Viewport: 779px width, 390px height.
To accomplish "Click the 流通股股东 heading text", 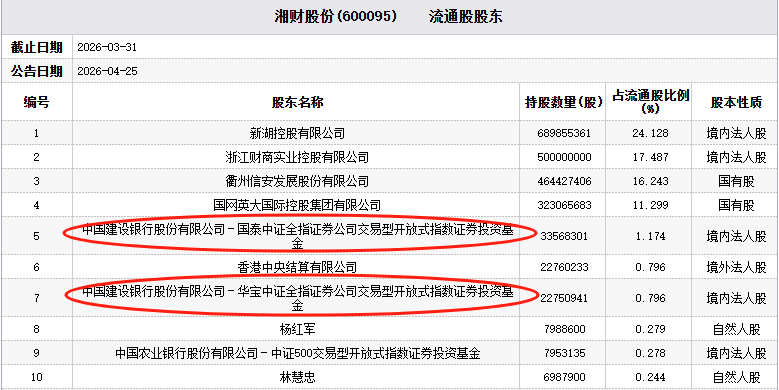I will tap(466, 17).
